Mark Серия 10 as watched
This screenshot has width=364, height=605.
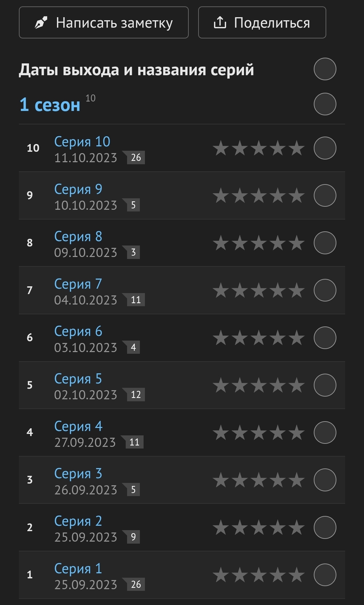(x=325, y=148)
